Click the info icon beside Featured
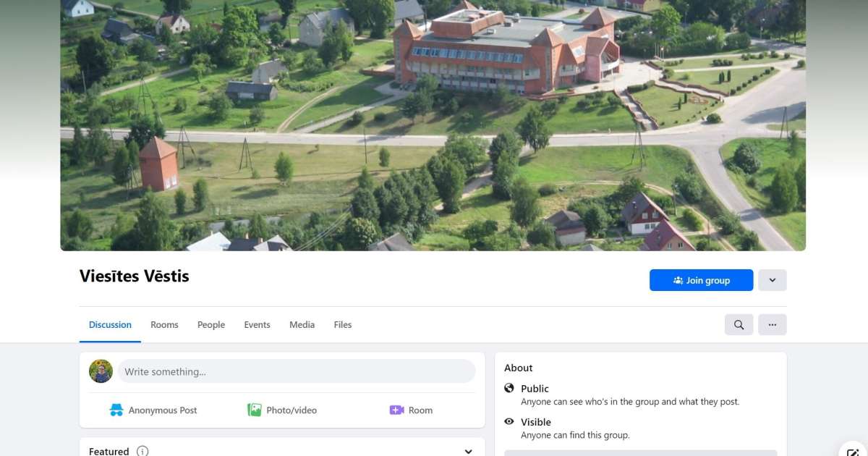This screenshot has width=868, height=456. 142,451
